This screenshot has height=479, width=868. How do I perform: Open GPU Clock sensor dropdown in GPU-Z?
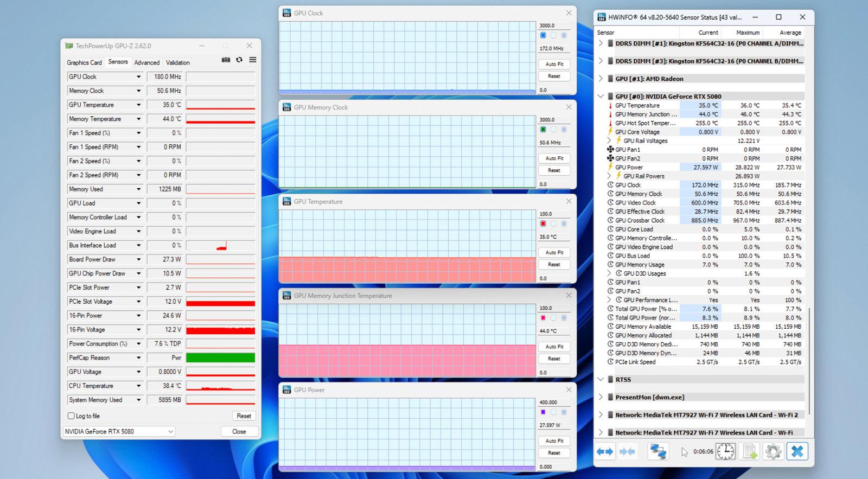138,77
